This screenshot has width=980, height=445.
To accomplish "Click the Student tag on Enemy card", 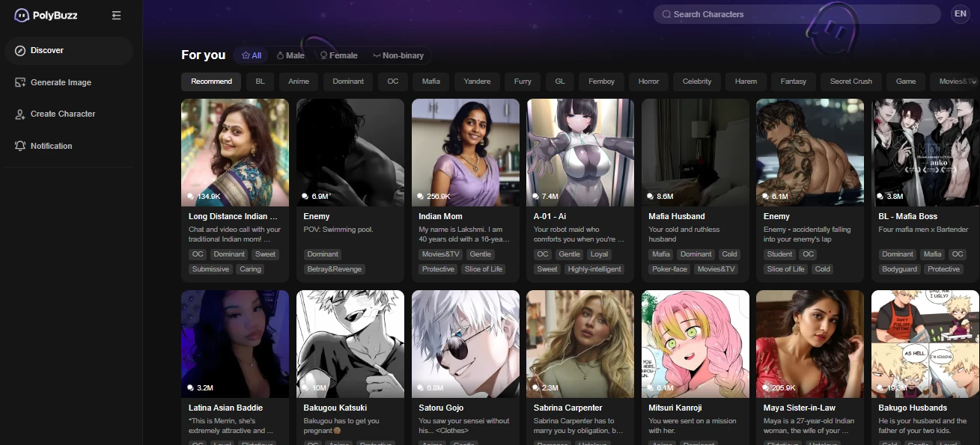I will (x=779, y=254).
